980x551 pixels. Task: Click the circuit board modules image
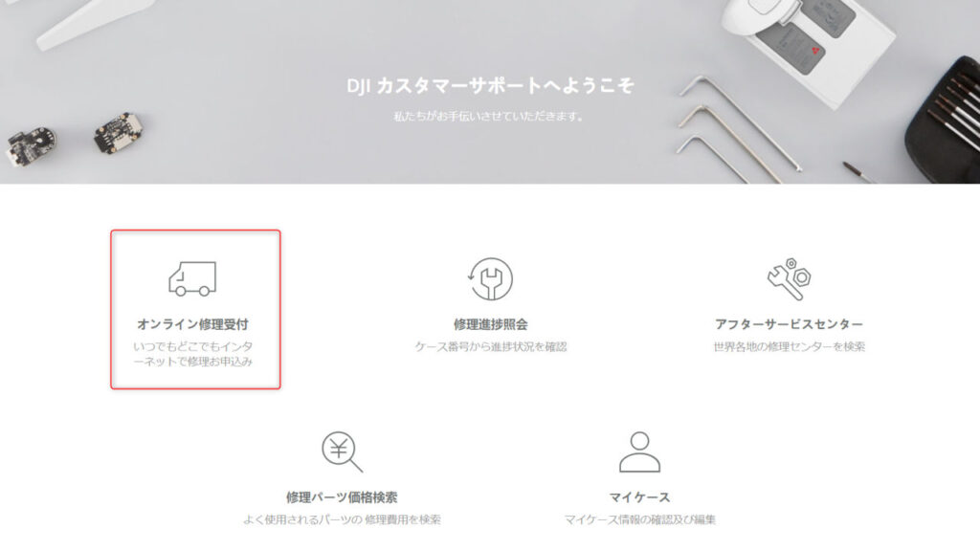(x=75, y=139)
